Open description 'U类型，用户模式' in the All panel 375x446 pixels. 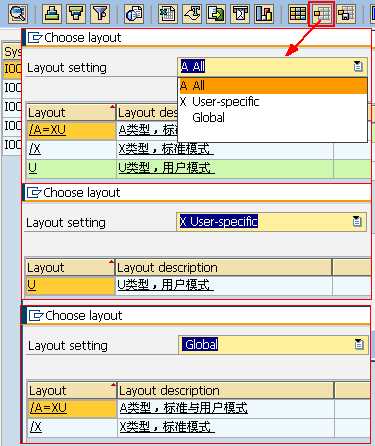click(x=166, y=168)
